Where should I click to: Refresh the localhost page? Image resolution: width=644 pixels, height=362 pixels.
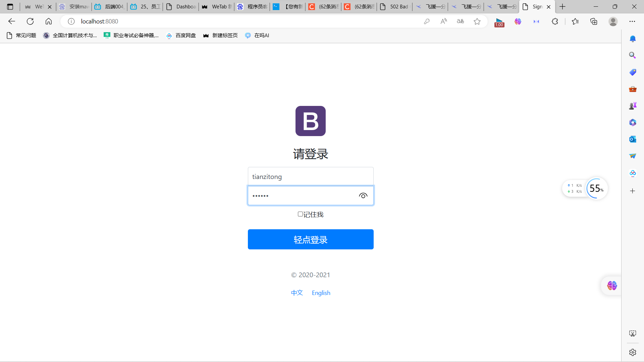pyautogui.click(x=30, y=21)
